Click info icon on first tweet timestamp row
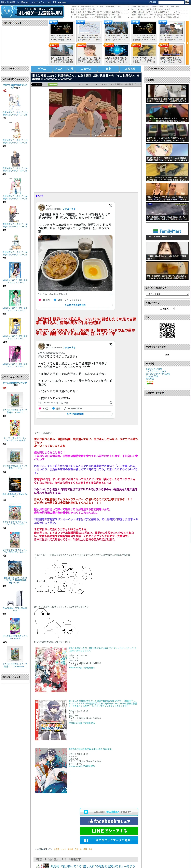The height and width of the screenshot is (868, 191). point(111,294)
